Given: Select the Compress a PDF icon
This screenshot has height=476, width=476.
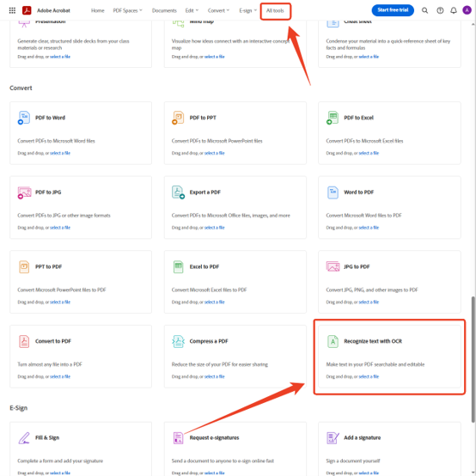Looking at the screenshot, I should [178, 341].
